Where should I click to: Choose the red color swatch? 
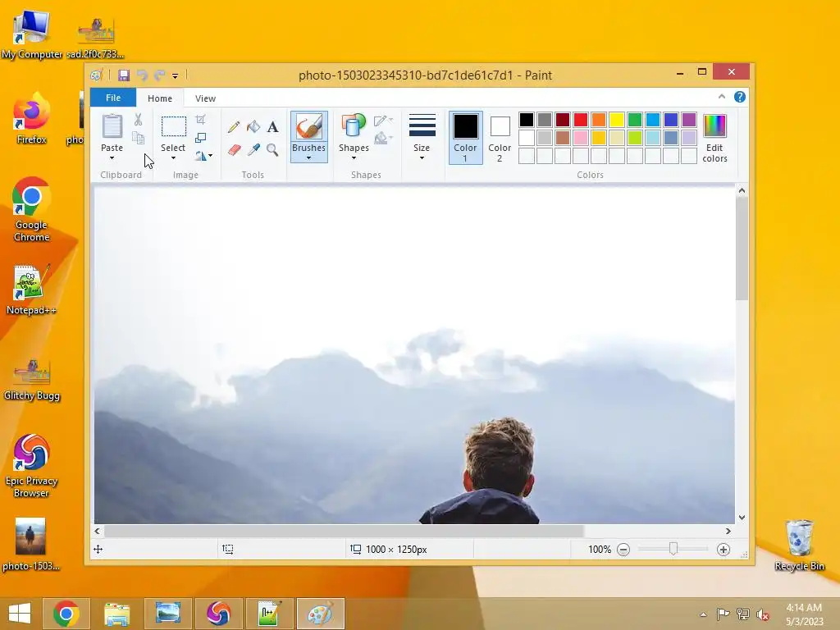coord(581,120)
